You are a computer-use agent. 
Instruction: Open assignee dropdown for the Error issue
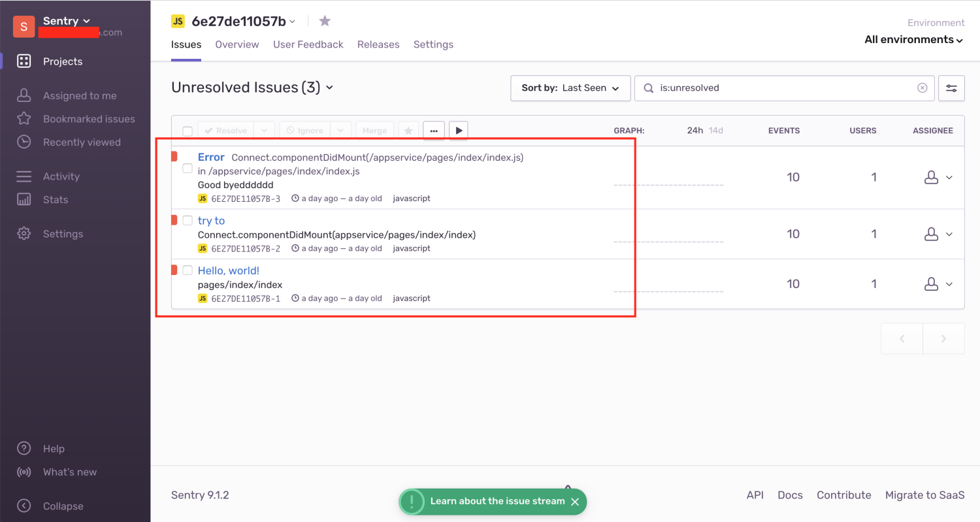pos(938,177)
